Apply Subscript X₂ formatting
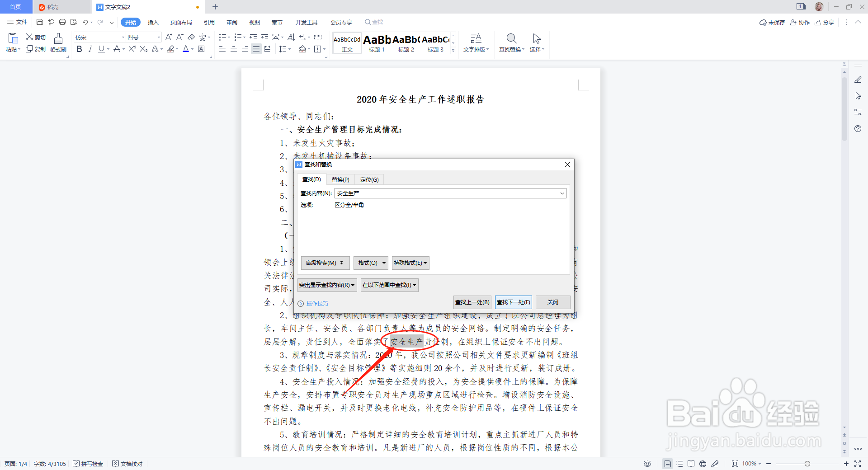The image size is (868, 470). tap(144, 49)
